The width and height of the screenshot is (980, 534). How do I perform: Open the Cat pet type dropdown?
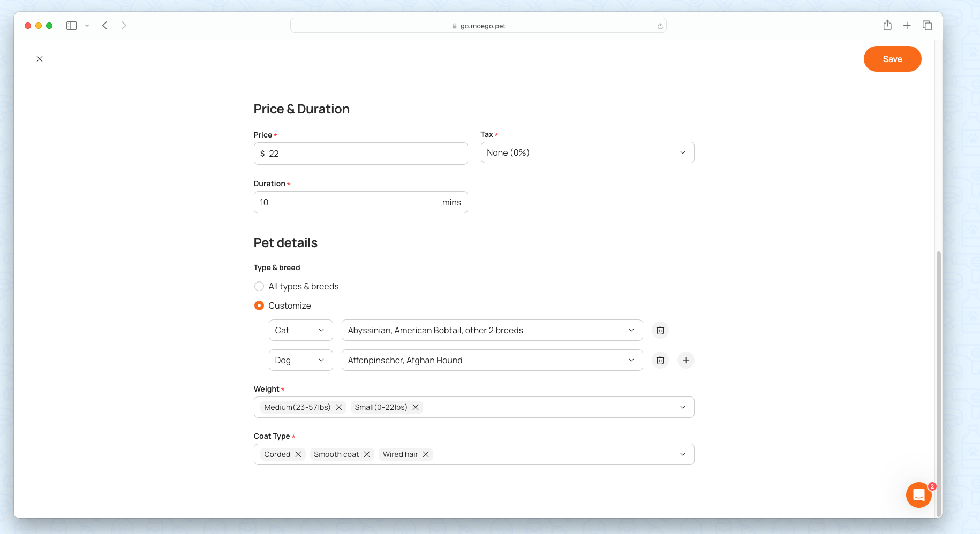(x=300, y=330)
